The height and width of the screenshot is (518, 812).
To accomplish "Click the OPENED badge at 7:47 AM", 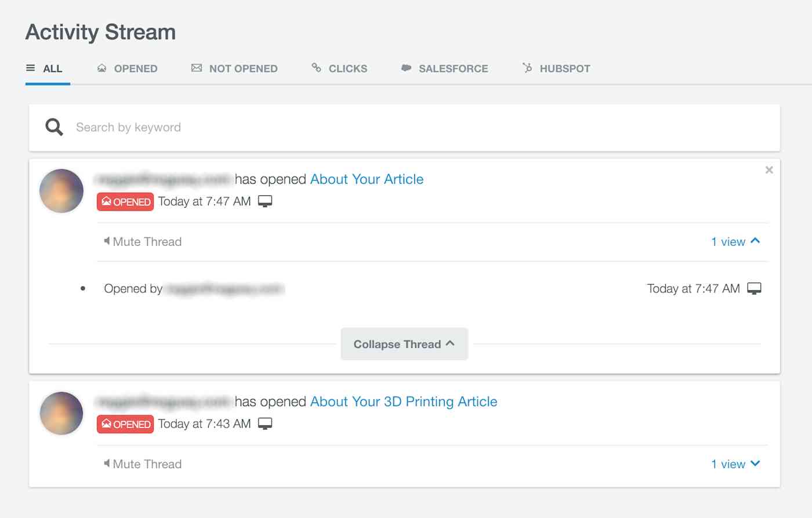I will pyautogui.click(x=125, y=202).
